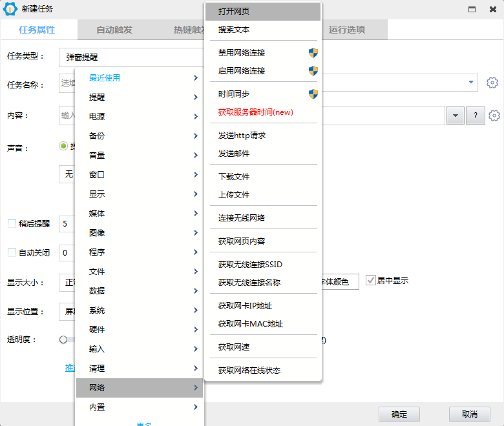The height and width of the screenshot is (426, 504).
Task: Expand the 最近使用 submenu
Action: click(139, 78)
